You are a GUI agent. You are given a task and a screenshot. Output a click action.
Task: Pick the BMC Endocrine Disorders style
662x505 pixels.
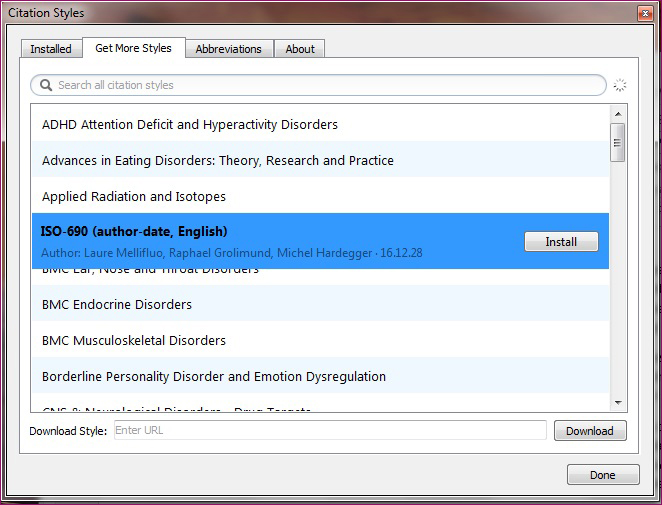point(117,305)
